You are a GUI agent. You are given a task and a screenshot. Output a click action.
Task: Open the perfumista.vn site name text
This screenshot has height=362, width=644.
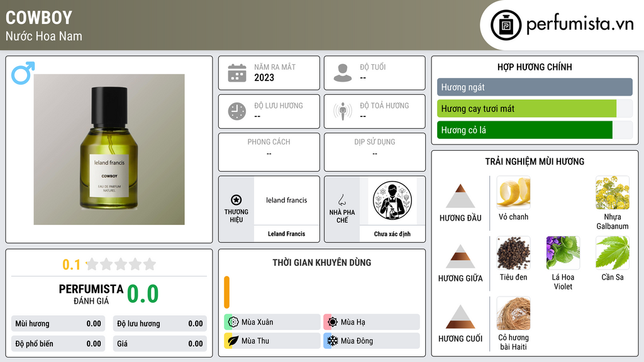click(x=580, y=25)
